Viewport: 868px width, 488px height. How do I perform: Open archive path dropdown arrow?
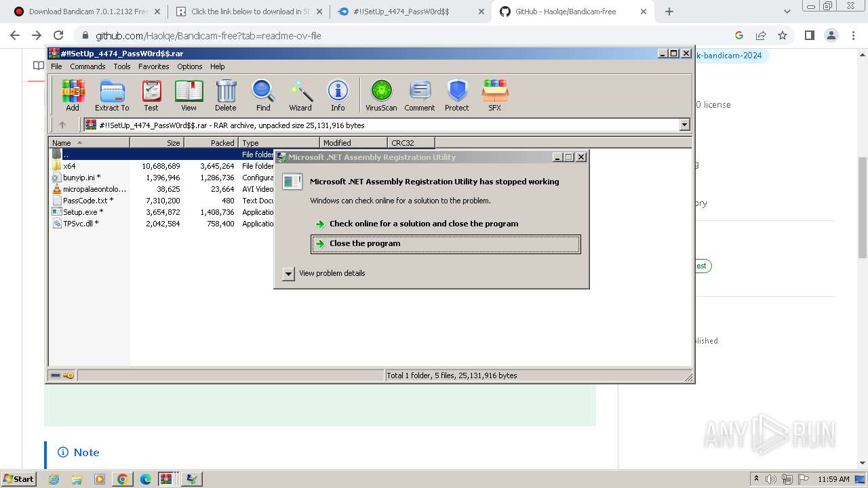click(684, 125)
